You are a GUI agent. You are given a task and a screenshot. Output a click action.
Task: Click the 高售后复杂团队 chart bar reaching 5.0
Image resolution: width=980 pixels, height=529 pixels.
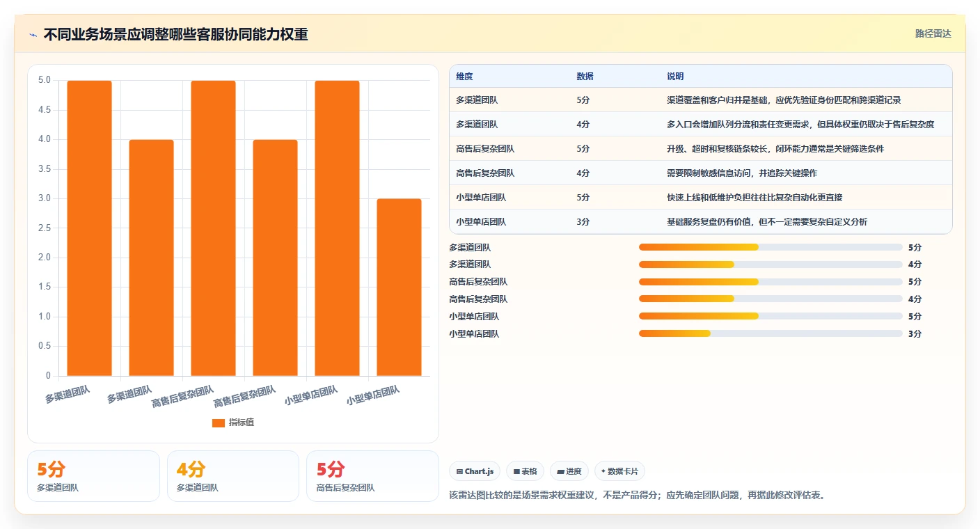click(x=213, y=228)
